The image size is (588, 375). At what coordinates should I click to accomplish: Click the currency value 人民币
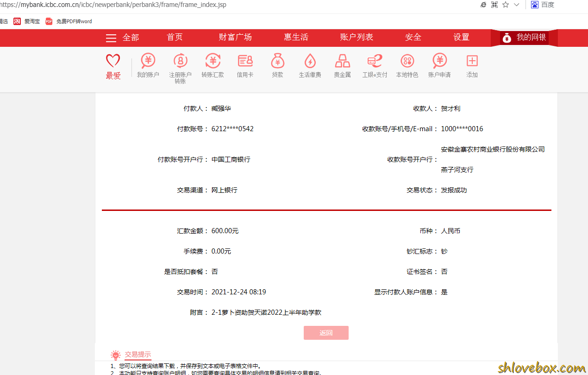click(x=450, y=231)
